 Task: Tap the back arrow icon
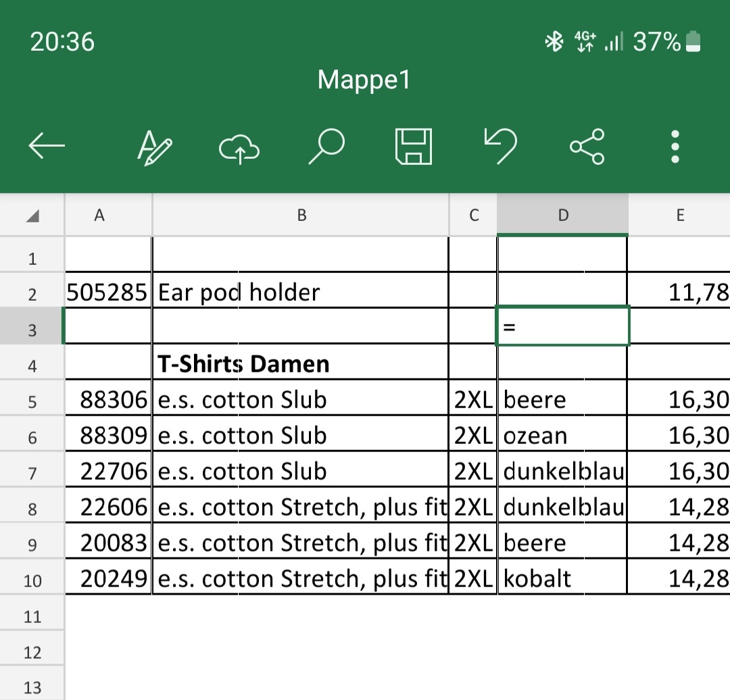coord(47,146)
